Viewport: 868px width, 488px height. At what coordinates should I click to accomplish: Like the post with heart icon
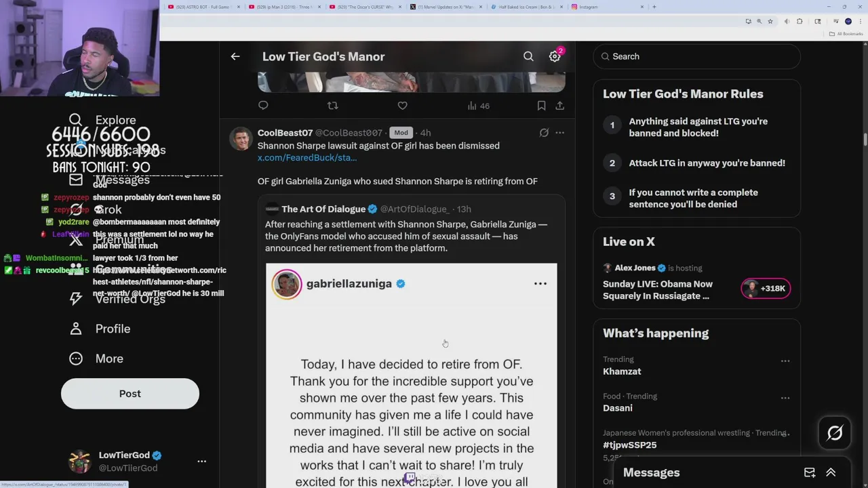point(402,106)
